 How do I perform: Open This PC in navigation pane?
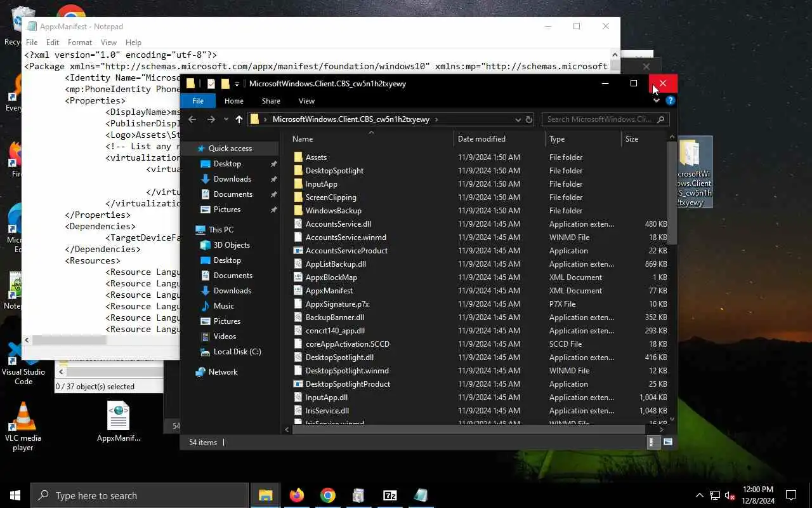(x=221, y=230)
